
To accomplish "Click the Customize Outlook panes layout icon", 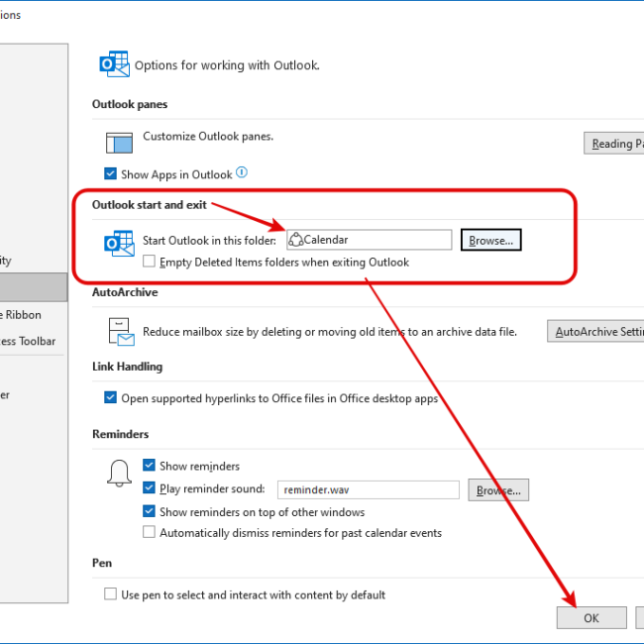I will click(119, 143).
